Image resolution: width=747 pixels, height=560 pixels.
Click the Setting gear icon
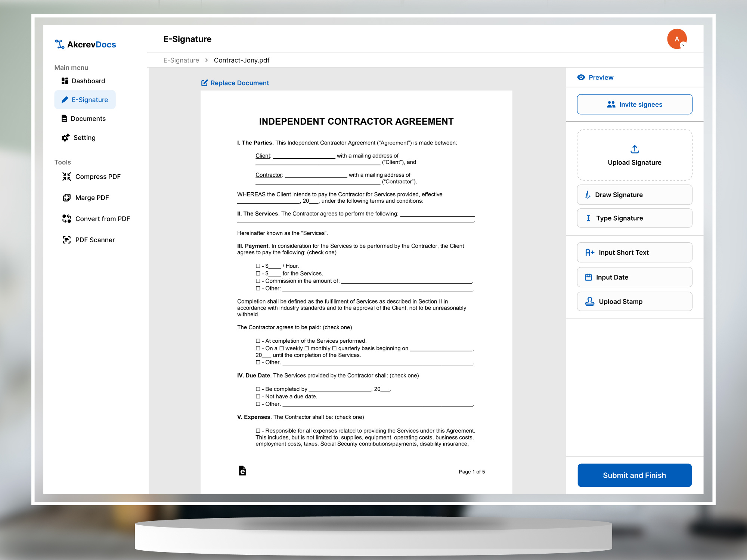[65, 138]
